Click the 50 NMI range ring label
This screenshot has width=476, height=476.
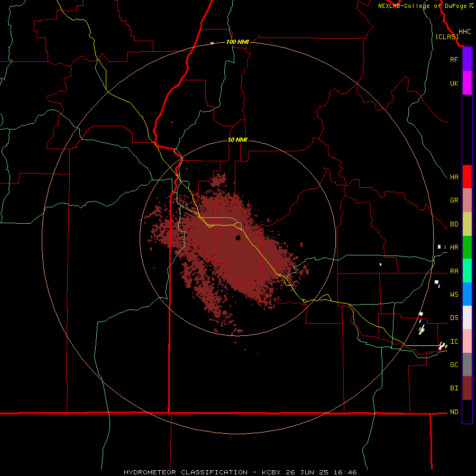237,140
